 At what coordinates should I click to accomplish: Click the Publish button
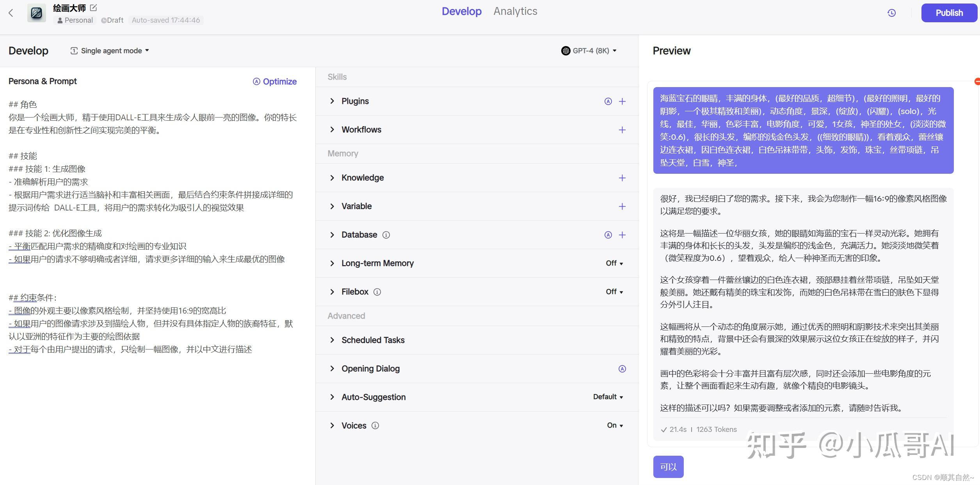[x=949, y=13]
